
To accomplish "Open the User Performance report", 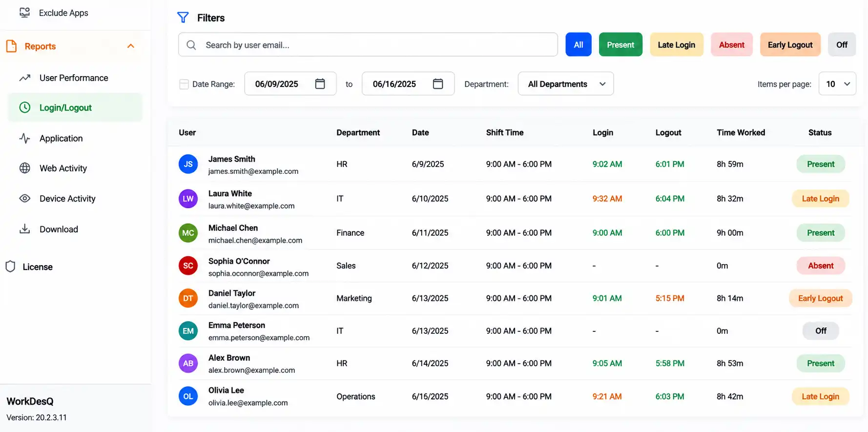I will coord(74,78).
